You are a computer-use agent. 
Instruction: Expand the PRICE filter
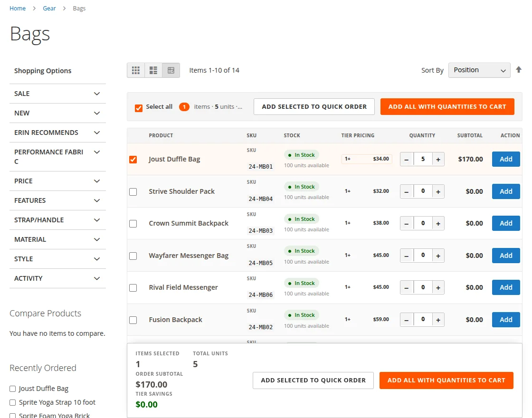click(57, 181)
